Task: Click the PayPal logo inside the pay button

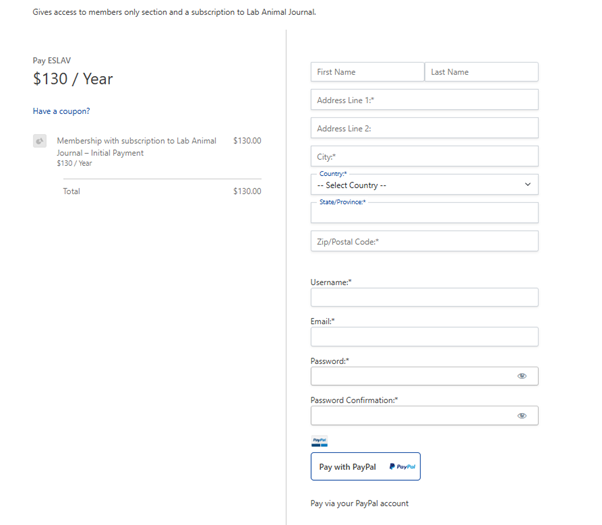Action: 402,467
